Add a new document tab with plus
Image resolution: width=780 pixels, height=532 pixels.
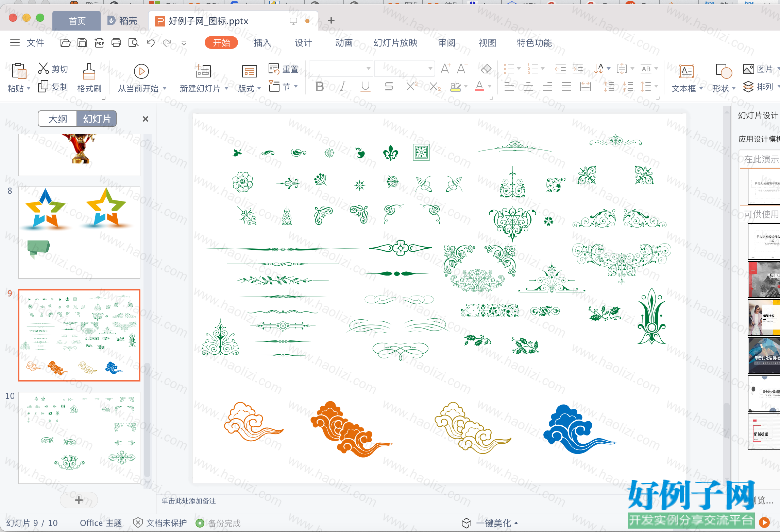tap(331, 21)
